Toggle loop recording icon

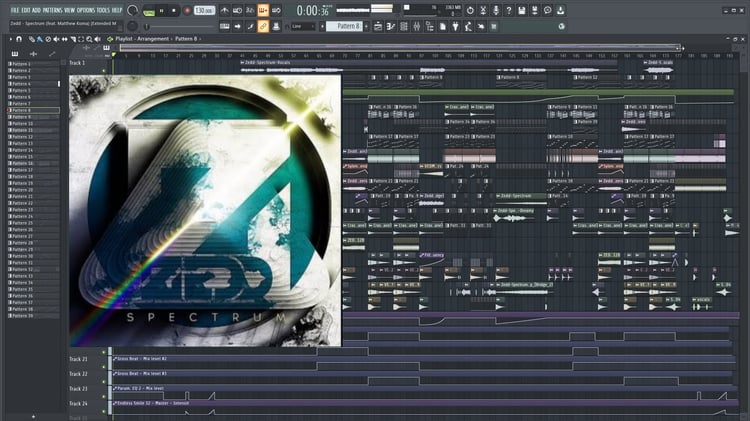point(276,10)
